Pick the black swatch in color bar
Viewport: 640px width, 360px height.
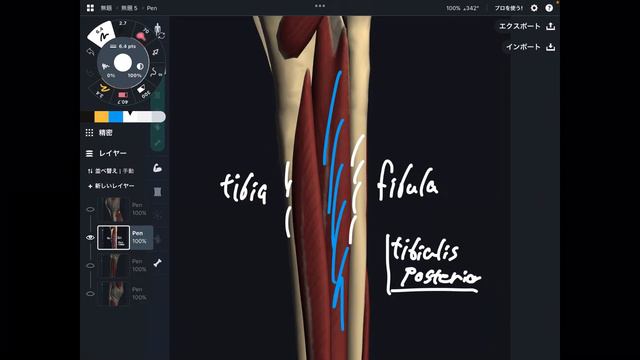[87, 117]
